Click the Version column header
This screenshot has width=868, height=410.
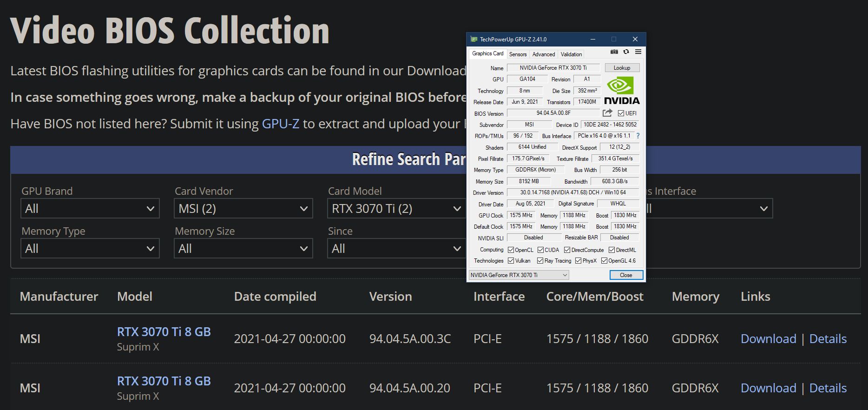(x=390, y=297)
